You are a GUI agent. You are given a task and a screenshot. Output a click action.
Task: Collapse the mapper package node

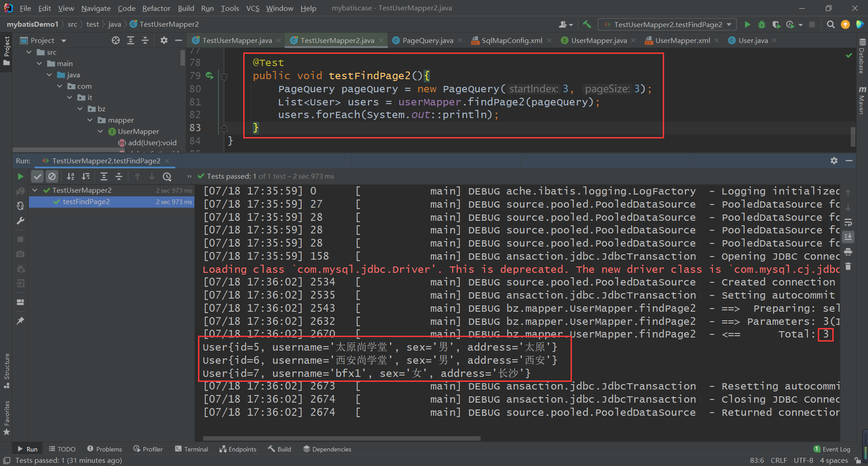click(x=90, y=120)
